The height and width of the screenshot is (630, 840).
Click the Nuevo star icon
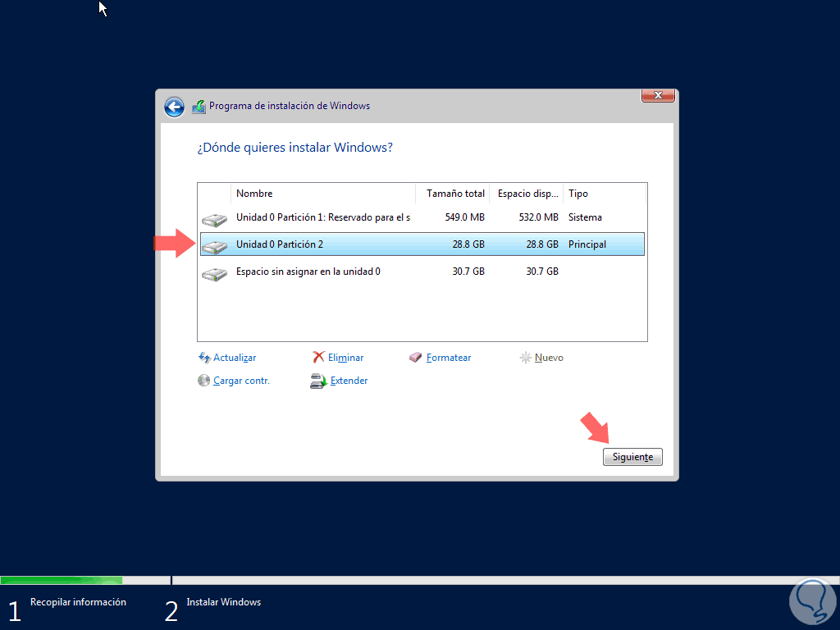(526, 358)
